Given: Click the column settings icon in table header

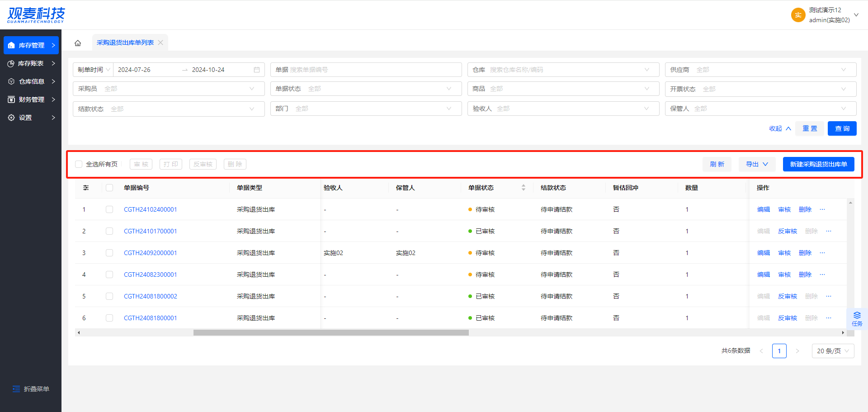Looking at the screenshot, I should (x=86, y=188).
